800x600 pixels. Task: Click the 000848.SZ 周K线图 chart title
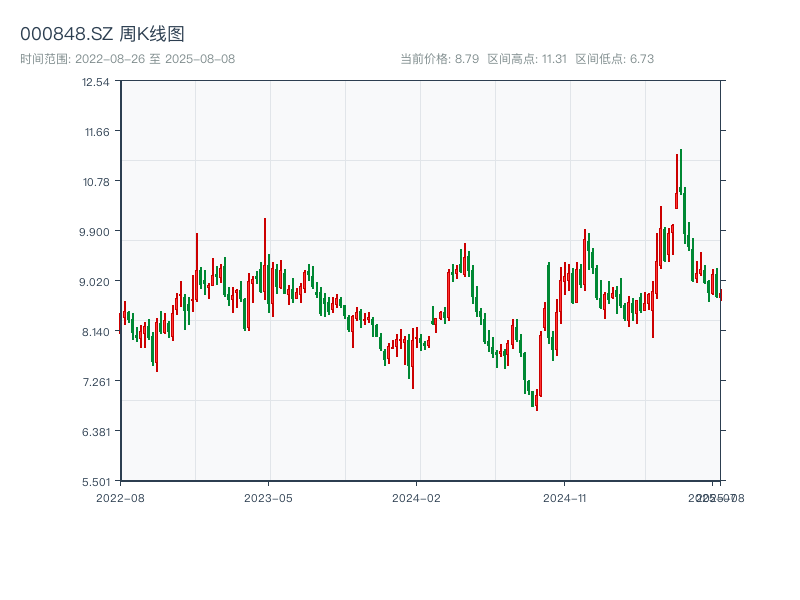tap(102, 35)
